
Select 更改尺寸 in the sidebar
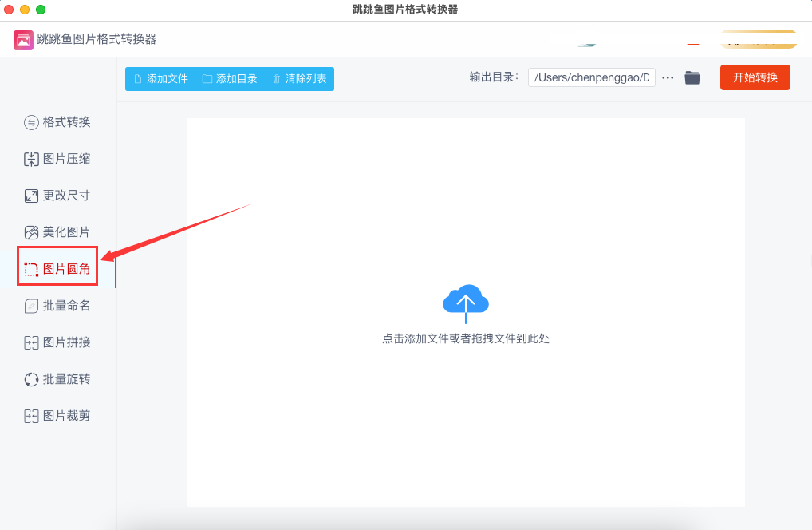57,196
